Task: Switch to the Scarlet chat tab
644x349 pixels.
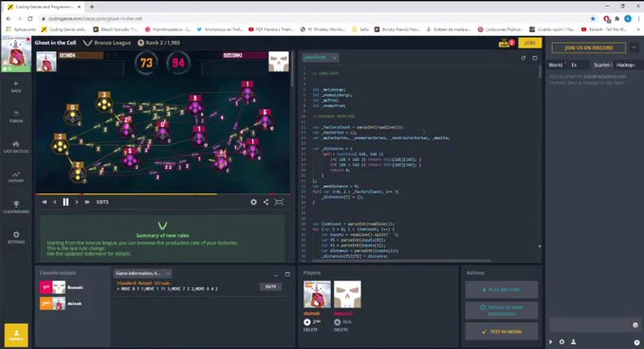Action: click(x=602, y=64)
